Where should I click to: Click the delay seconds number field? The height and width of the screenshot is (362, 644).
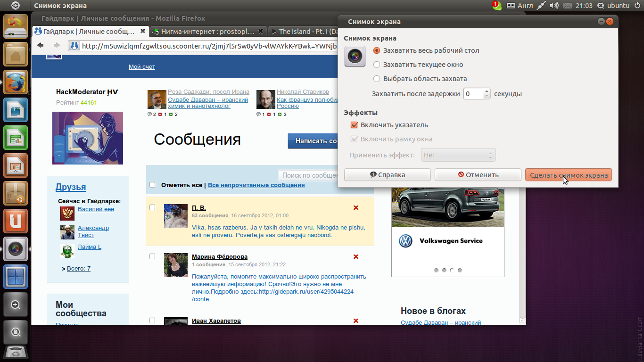point(473,93)
